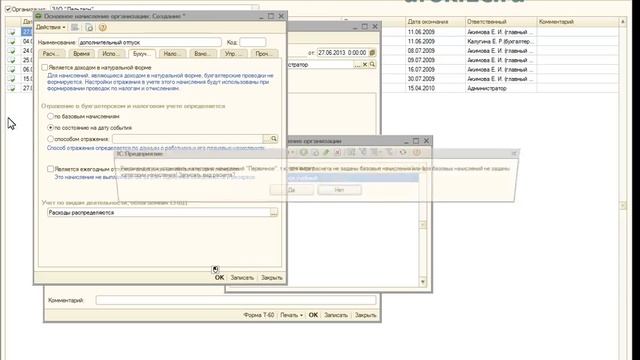This screenshot has width=640, height=360.
Task: Click the Код input field
Action: (253, 42)
